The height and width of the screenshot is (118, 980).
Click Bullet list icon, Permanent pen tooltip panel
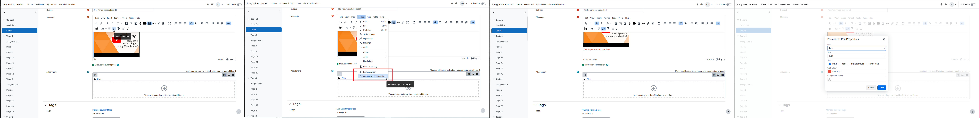[x=213, y=23]
